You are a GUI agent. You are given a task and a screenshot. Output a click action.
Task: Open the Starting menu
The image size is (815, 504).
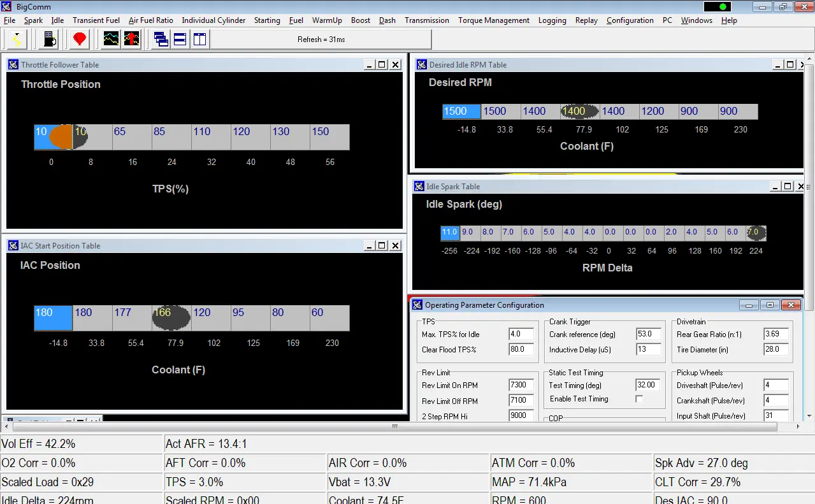tap(267, 20)
